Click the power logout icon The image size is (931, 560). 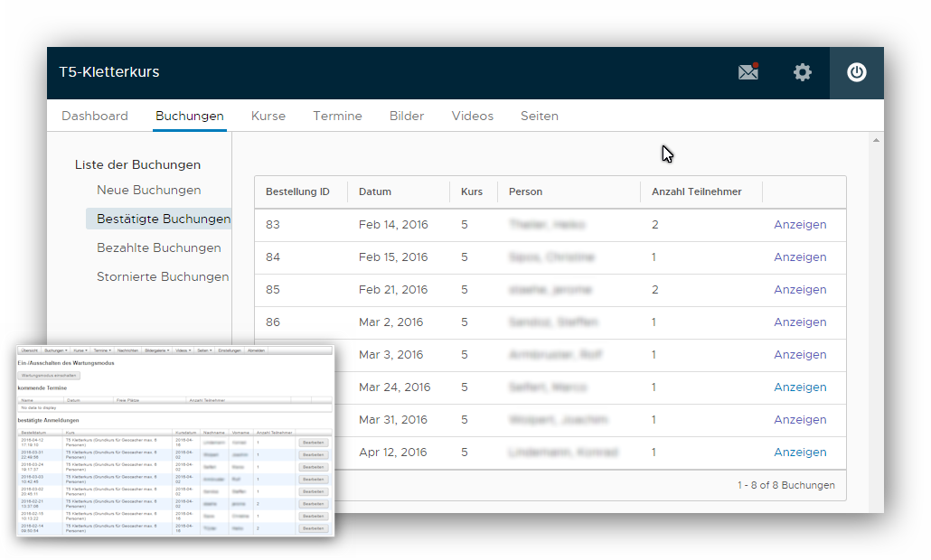(856, 72)
